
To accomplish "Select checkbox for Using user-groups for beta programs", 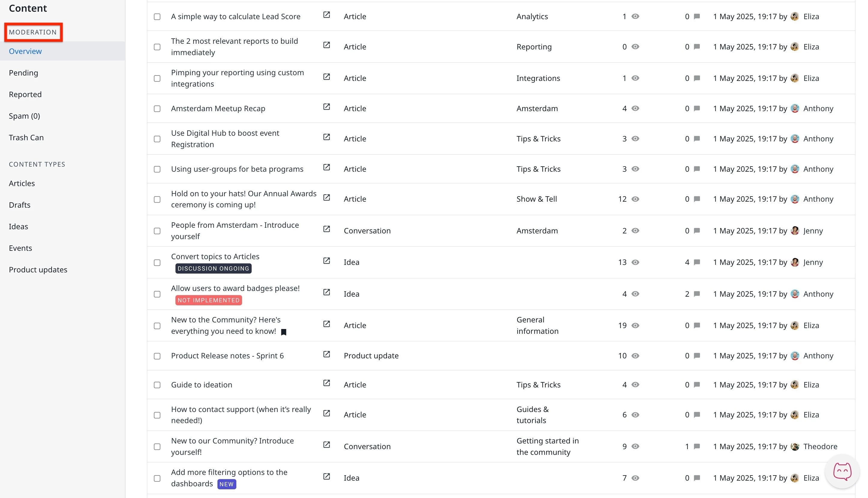I will click(157, 169).
